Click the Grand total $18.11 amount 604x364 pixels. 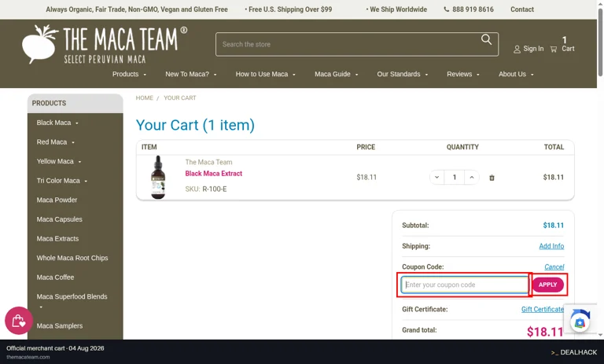click(545, 331)
